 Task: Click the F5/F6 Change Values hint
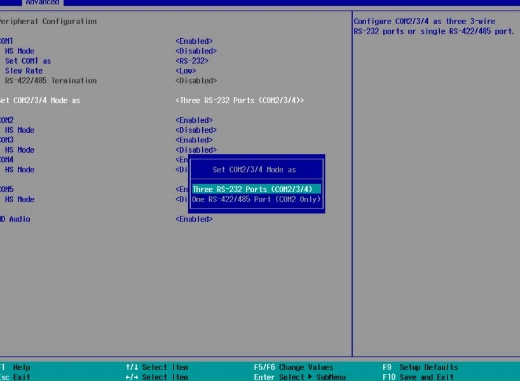pos(293,367)
